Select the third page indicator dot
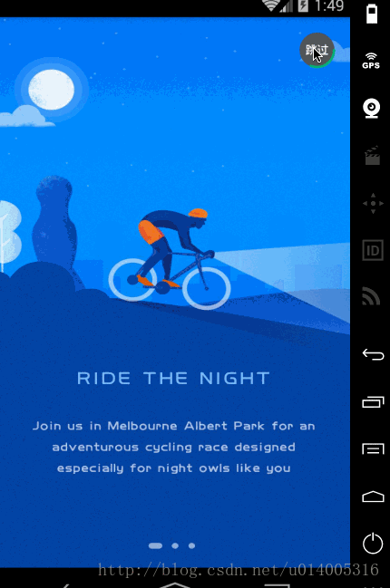Image resolution: width=390 pixels, height=588 pixels. (191, 545)
